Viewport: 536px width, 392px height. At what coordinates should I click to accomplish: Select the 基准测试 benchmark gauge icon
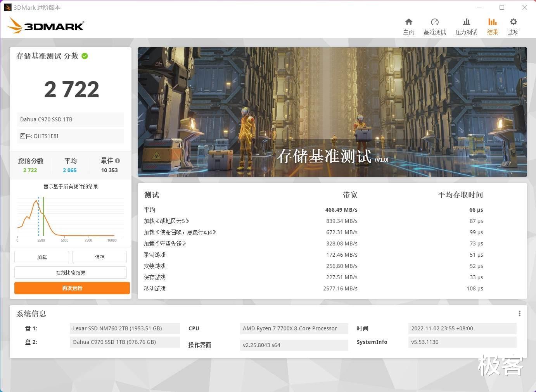(x=435, y=26)
